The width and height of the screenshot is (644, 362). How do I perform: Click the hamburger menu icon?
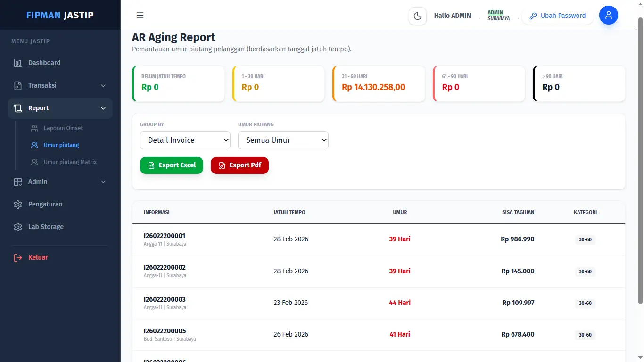(140, 15)
